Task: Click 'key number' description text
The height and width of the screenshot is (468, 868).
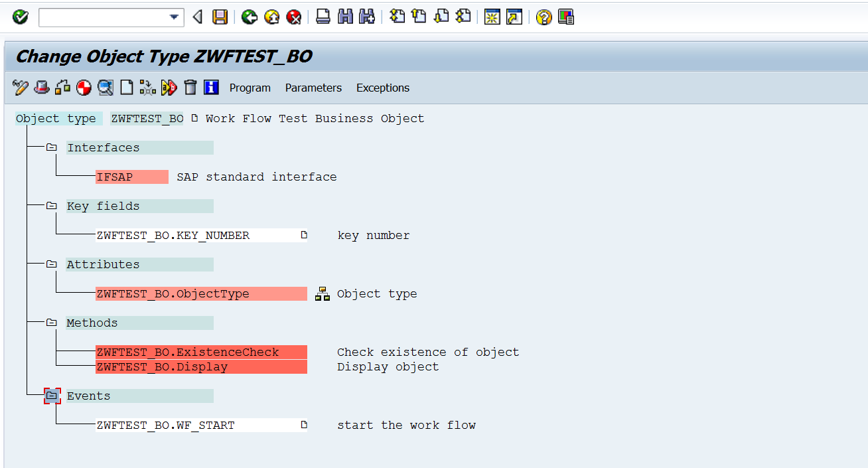Action: point(374,235)
